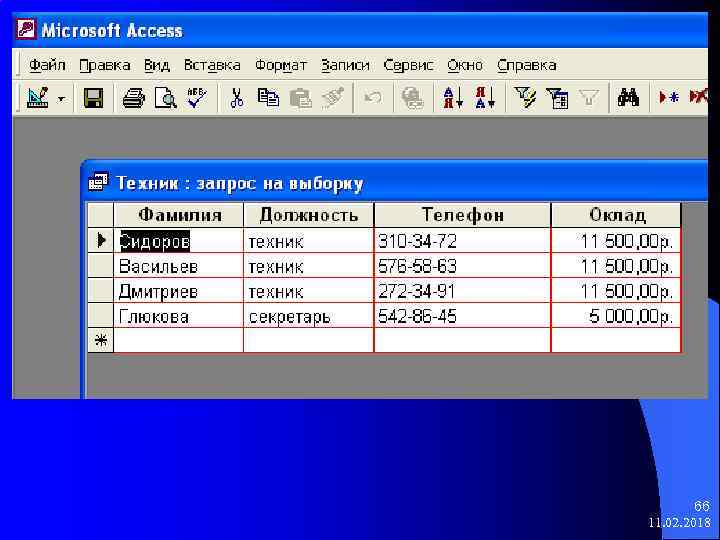Click the Paste clipboard icon
This screenshot has width=720, height=540.
[300, 98]
